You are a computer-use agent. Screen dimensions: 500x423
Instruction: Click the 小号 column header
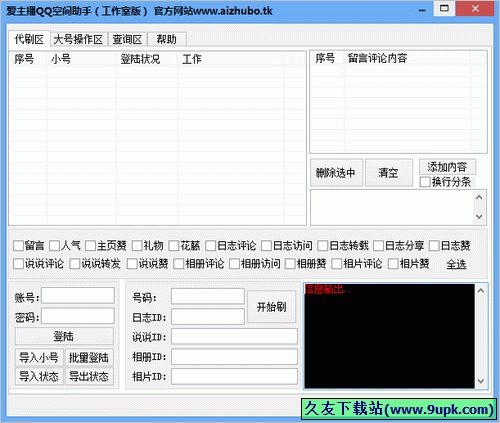pyautogui.click(x=82, y=59)
